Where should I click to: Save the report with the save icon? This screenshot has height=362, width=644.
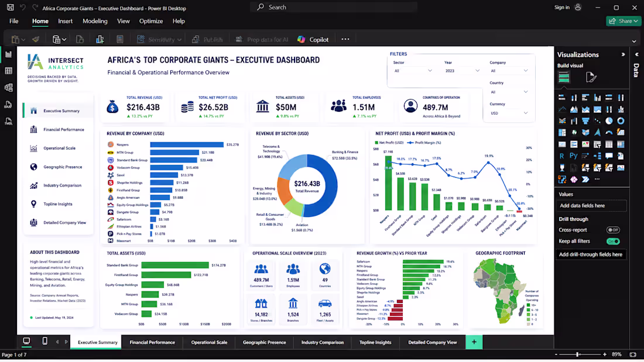11,8
